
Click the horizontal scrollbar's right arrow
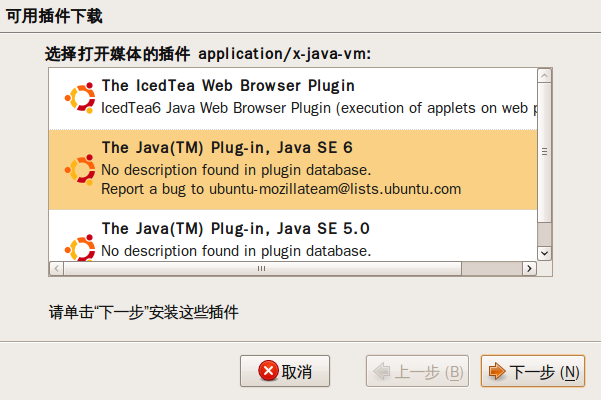coord(529,268)
